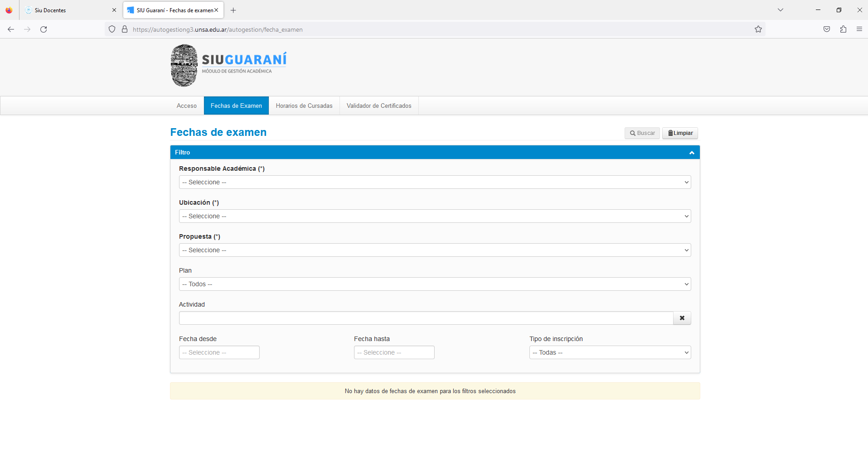Click the Fechas de examen page heading
Image resolution: width=868 pixels, height=457 pixels.
click(218, 132)
